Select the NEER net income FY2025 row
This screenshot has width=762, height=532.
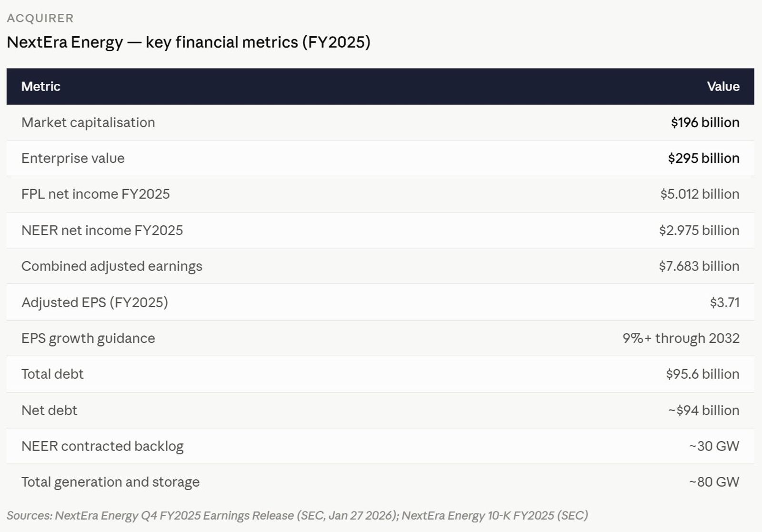coord(380,230)
